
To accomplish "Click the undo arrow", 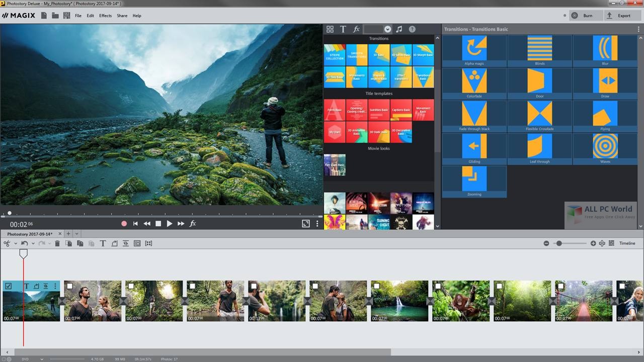I will click(x=24, y=243).
